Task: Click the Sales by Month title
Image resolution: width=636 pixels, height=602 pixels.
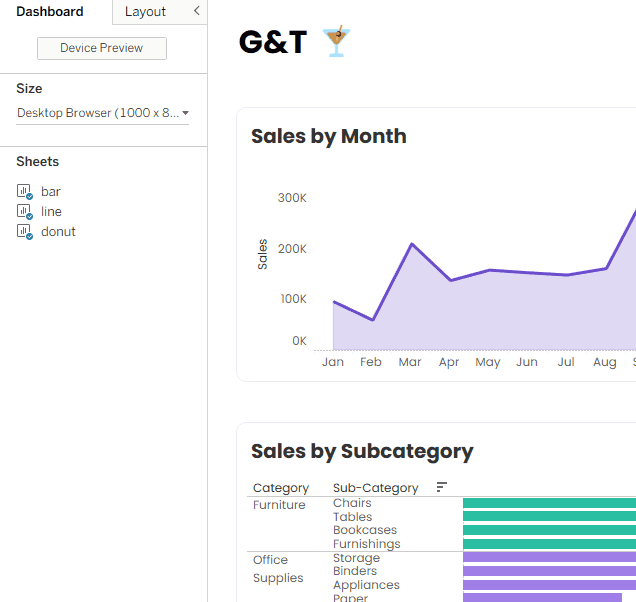Action: pos(329,136)
